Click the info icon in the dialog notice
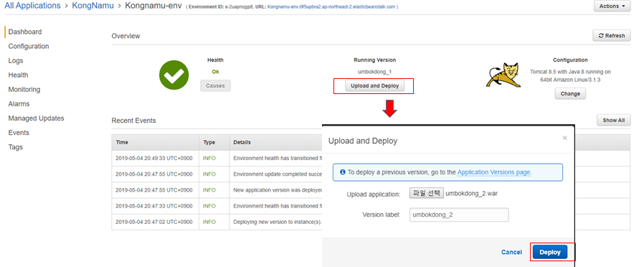 click(x=343, y=172)
